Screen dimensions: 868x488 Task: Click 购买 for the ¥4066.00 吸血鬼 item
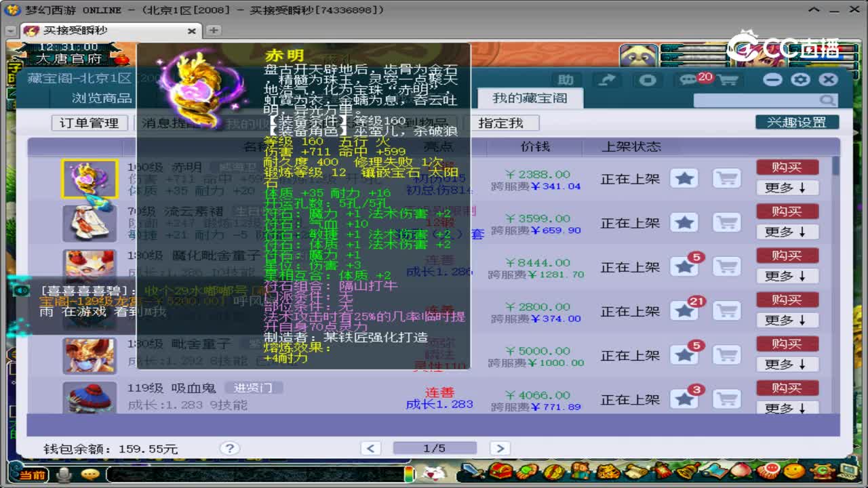787,387
